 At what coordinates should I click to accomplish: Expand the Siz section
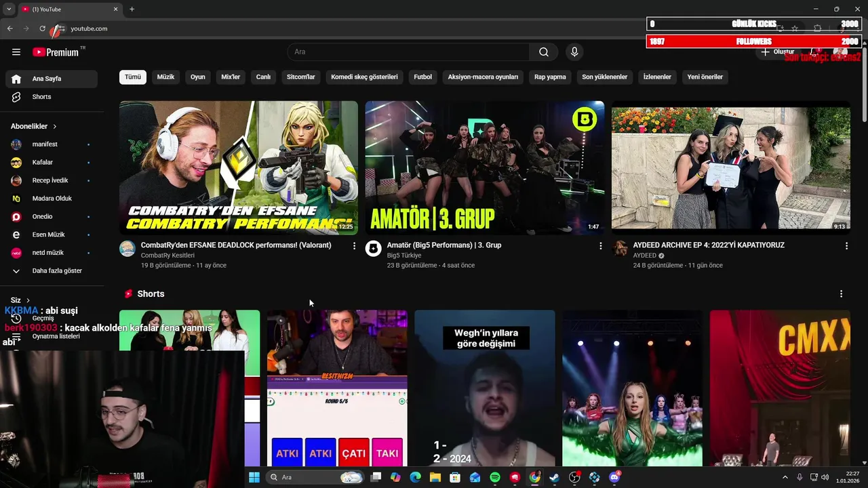coord(20,300)
